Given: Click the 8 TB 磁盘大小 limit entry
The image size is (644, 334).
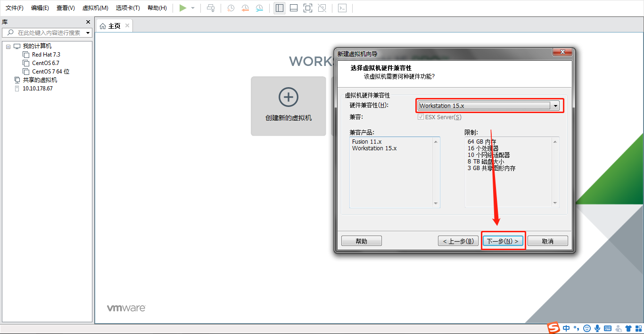Looking at the screenshot, I should coord(486,162).
